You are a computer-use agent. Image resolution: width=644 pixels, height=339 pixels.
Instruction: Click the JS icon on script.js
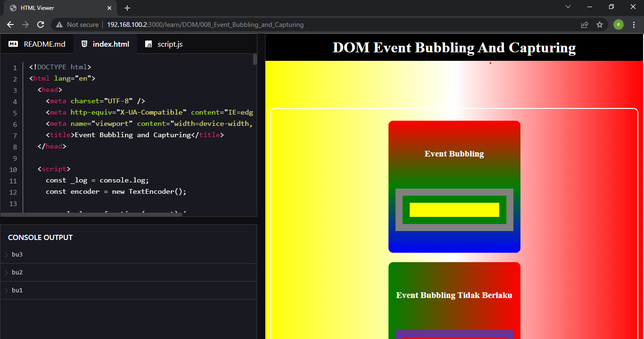click(149, 44)
